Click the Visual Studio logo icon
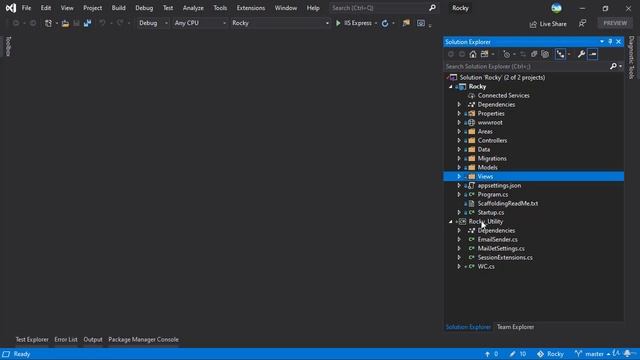The height and width of the screenshot is (360, 640). tap(11, 8)
